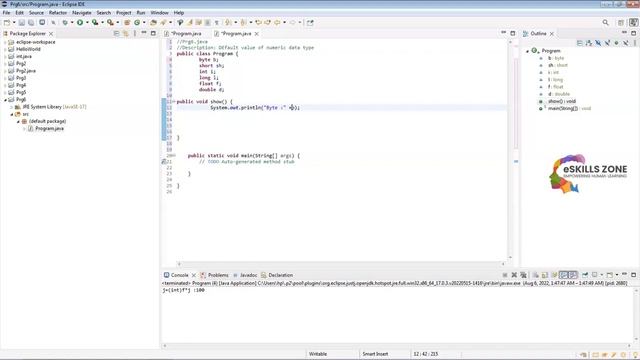This screenshot has height=360, width=640.
Task: Toggle Show Console on Standard Out
Action: (564, 275)
